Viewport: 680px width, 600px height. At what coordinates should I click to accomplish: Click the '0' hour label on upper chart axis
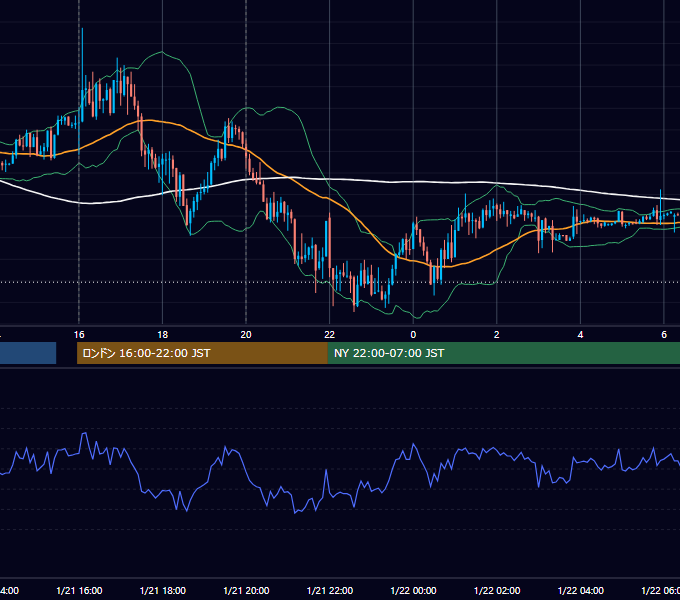(x=413, y=335)
